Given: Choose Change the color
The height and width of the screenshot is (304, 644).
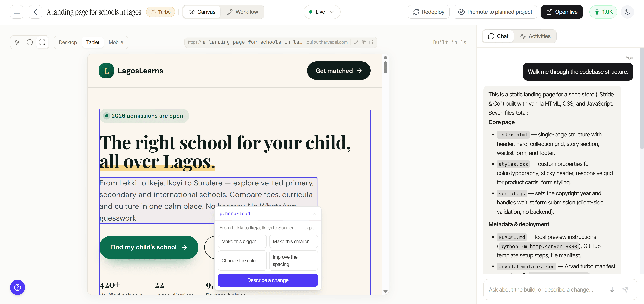Looking at the screenshot, I should 242,261.
